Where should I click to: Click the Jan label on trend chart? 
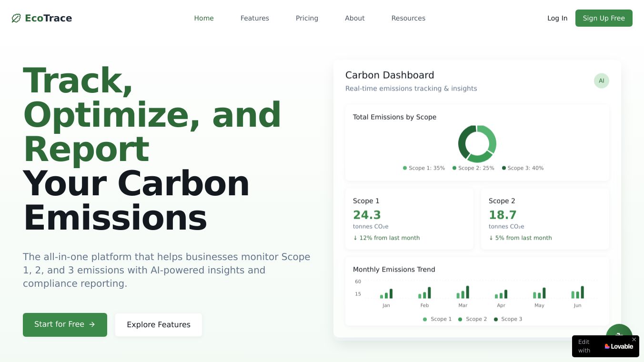(x=386, y=305)
